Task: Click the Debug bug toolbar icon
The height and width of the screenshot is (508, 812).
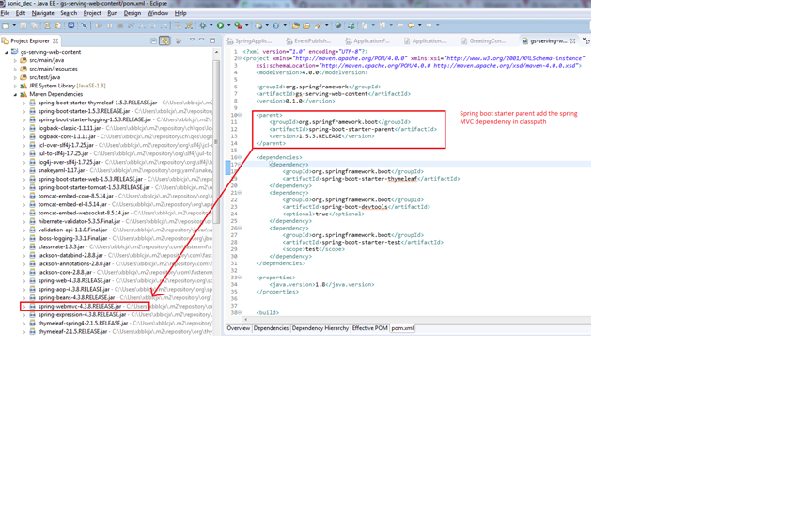Action: click(x=202, y=25)
